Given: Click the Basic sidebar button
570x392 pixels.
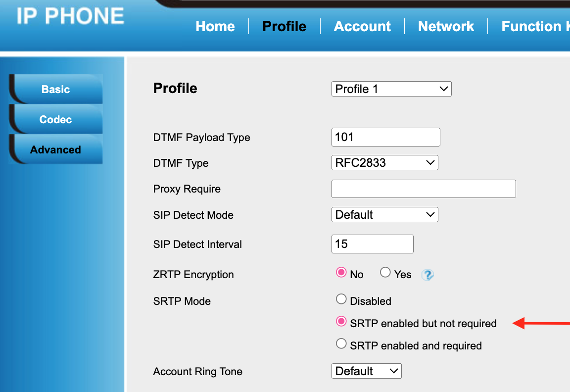Looking at the screenshot, I should pyautogui.click(x=56, y=89).
